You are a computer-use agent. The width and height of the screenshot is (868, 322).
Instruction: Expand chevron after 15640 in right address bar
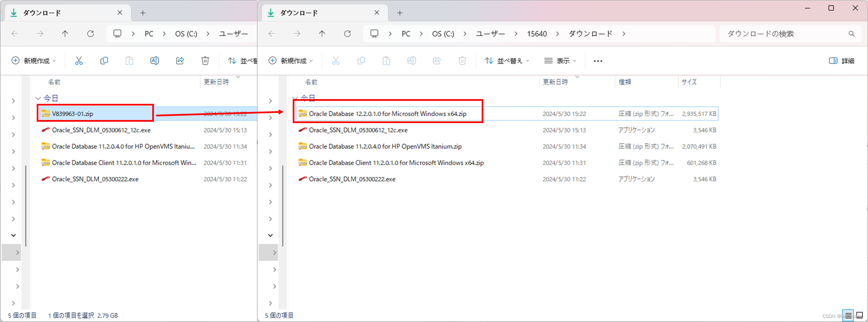coord(558,34)
